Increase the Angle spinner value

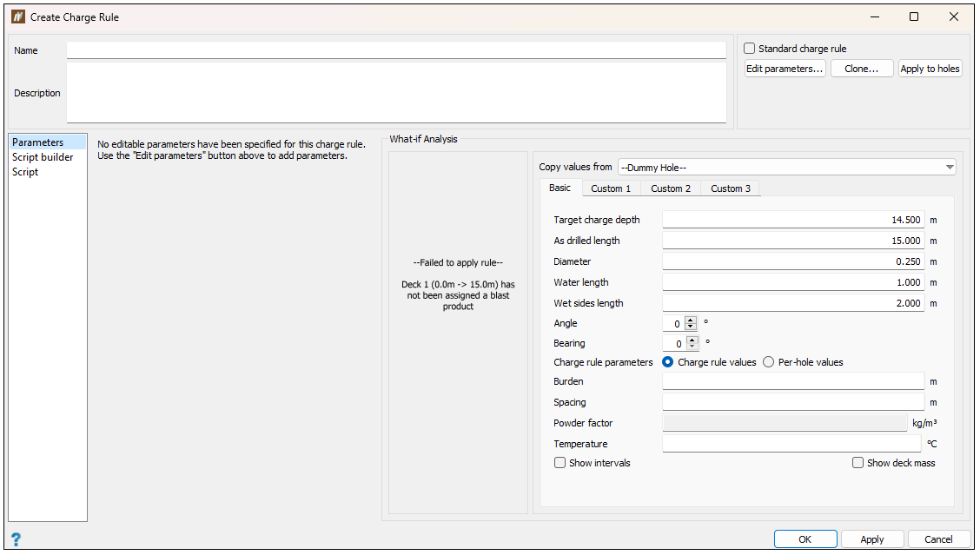pyautogui.click(x=691, y=320)
